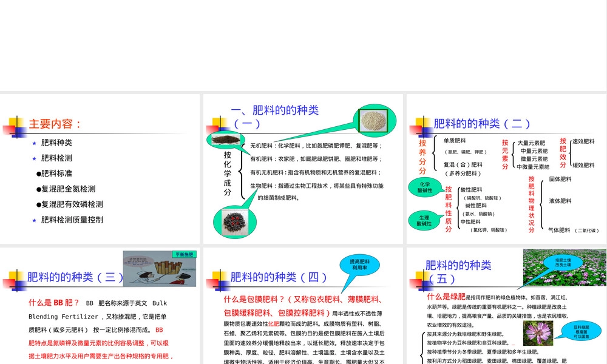The image size is (607, 364).
Task: Click the dark soil pile photo callout
Action: click(226, 140)
